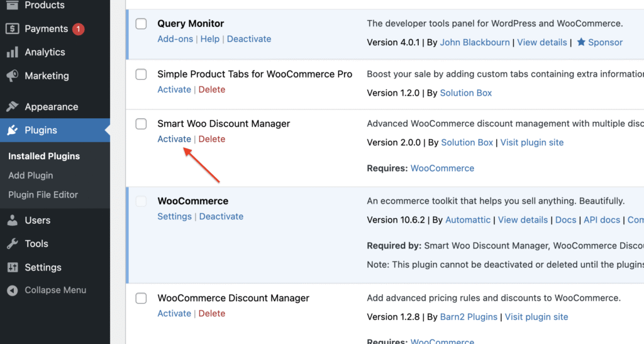Open the Payments notification badge

pyautogui.click(x=78, y=29)
